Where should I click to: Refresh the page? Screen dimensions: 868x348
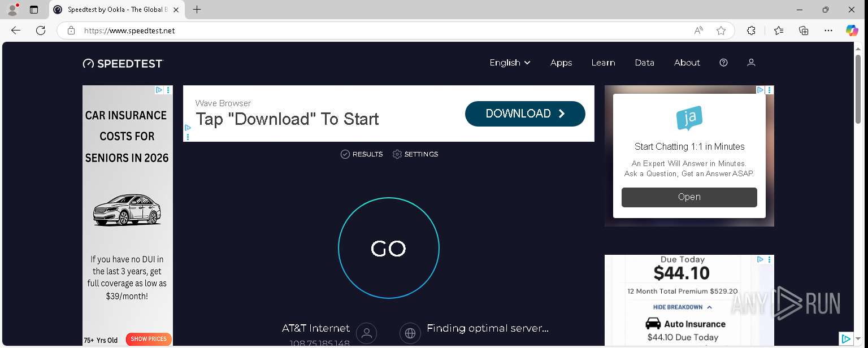[x=41, y=31]
